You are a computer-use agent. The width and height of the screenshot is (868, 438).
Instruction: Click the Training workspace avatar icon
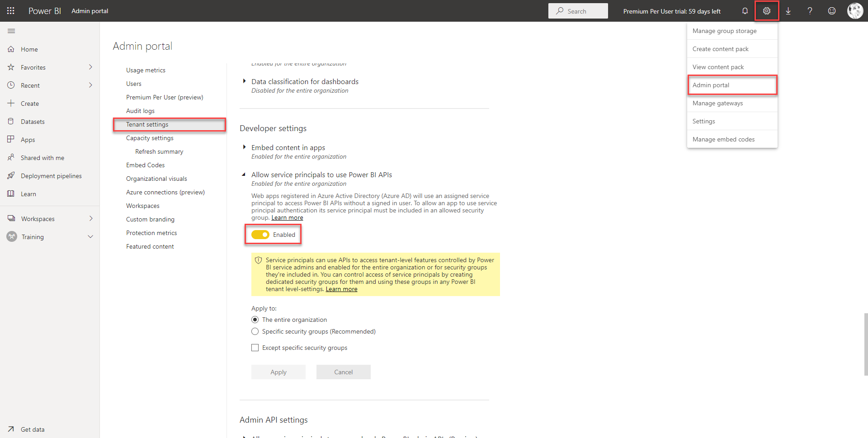coord(12,236)
